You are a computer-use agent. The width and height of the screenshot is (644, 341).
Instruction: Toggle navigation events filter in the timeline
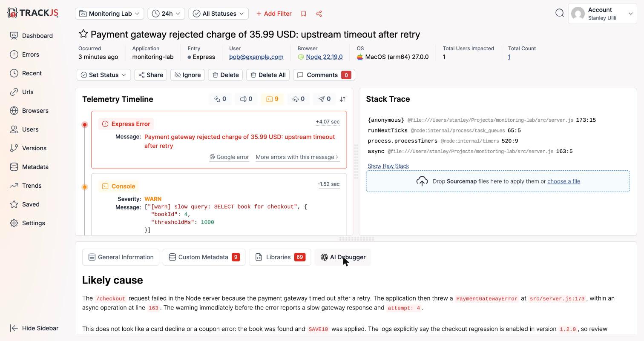tap(246, 99)
